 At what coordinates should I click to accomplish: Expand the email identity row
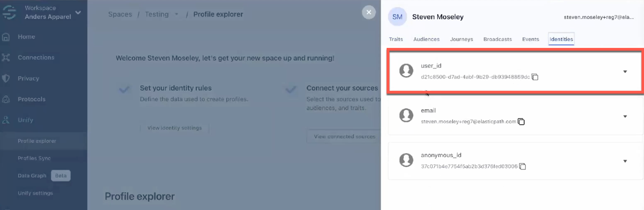(x=625, y=116)
